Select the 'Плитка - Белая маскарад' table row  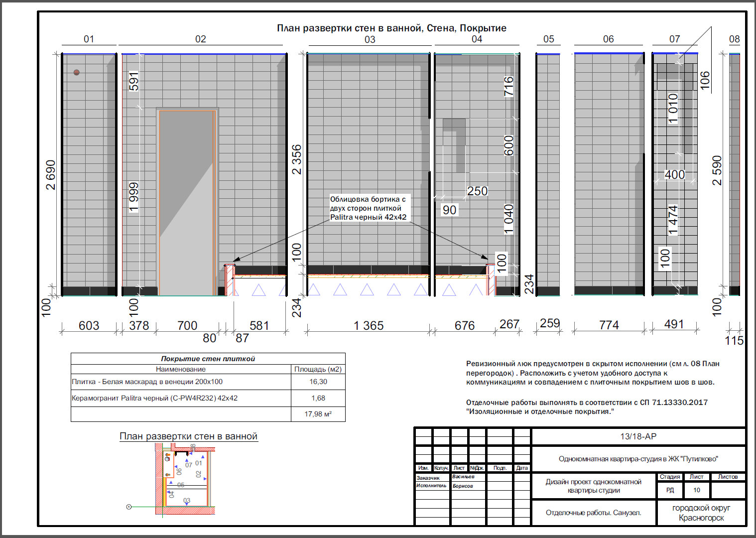pyautogui.click(x=208, y=382)
